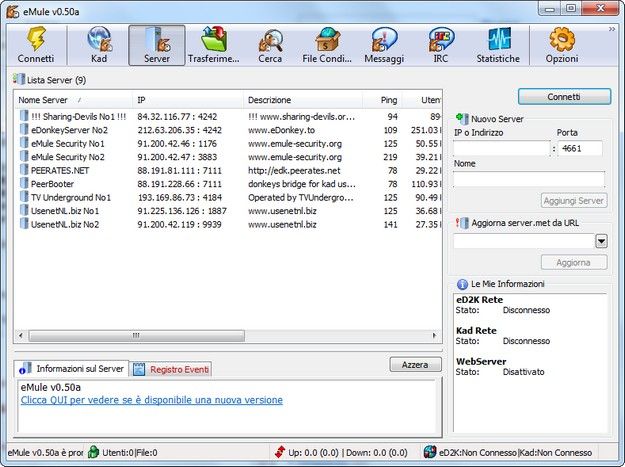
Task: Click the Aggiorna server.met section icon
Action: tap(462, 223)
